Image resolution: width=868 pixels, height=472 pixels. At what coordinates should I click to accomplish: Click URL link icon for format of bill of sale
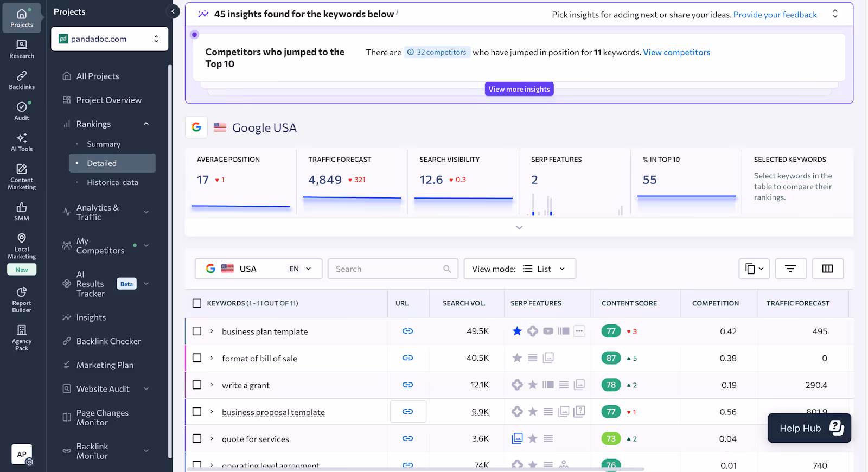click(407, 358)
